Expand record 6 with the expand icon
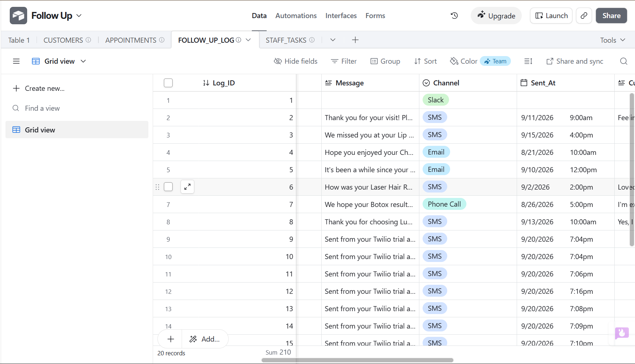635x364 pixels. tap(187, 187)
